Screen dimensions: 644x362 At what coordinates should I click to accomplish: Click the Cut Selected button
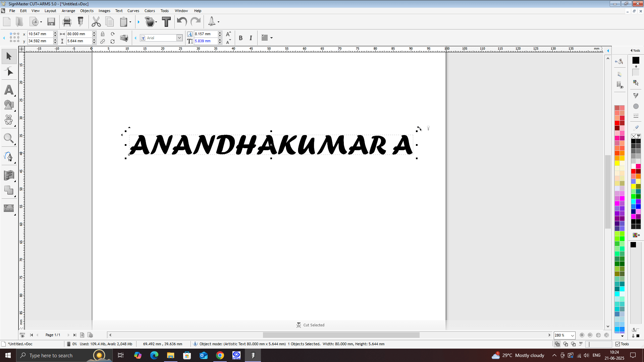[310, 325]
